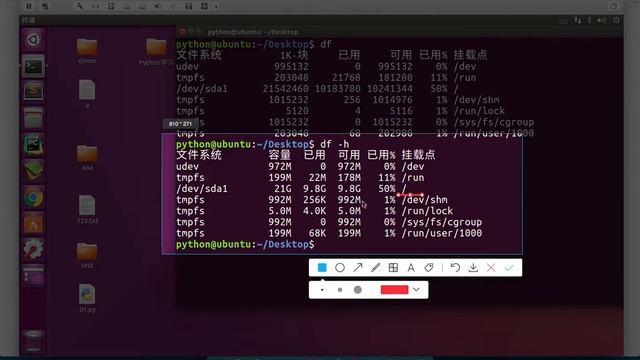Select the aaa folder on desktop
This screenshot has height=360, width=640.
tap(87, 158)
